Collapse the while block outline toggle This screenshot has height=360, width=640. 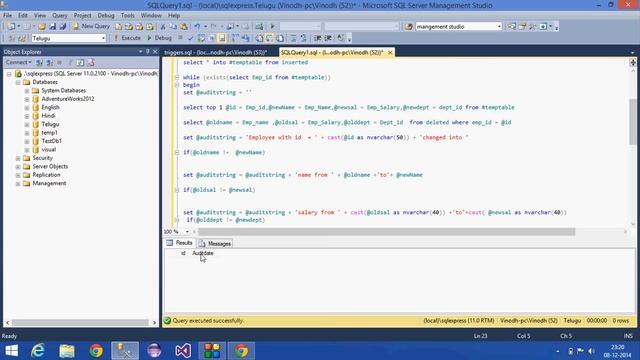point(177,78)
